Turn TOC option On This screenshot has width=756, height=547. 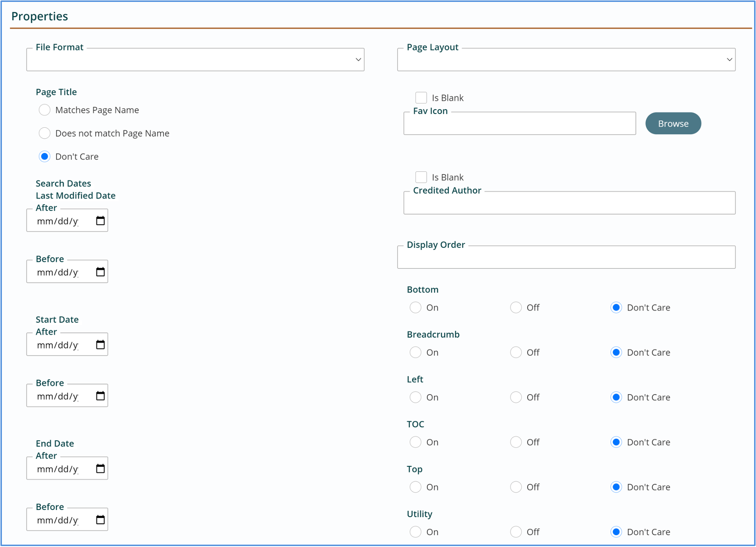click(x=416, y=442)
